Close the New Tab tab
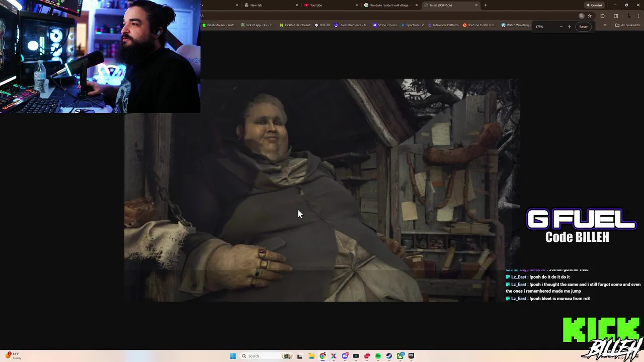This screenshot has height=362, width=644. coord(297,5)
